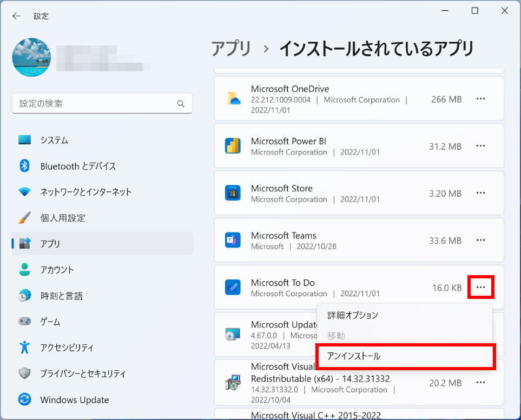Open 時刻と言語 settings
The height and width of the screenshot is (420, 521).
point(102,296)
